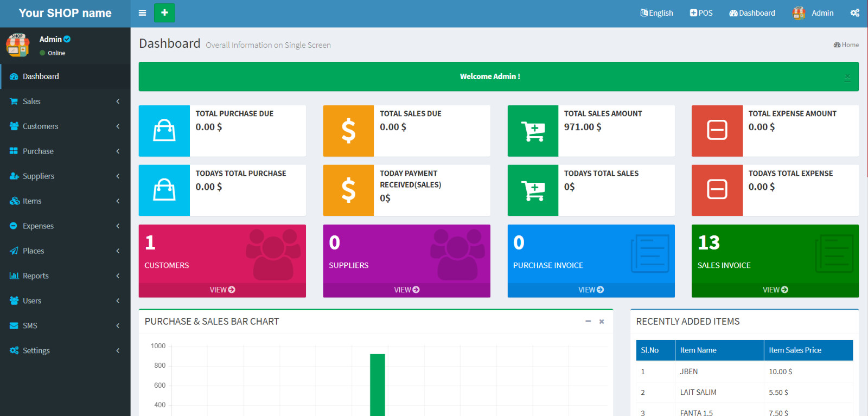The width and height of the screenshot is (868, 416).
Task: Click the Home breadcrumb link
Action: coord(846,45)
